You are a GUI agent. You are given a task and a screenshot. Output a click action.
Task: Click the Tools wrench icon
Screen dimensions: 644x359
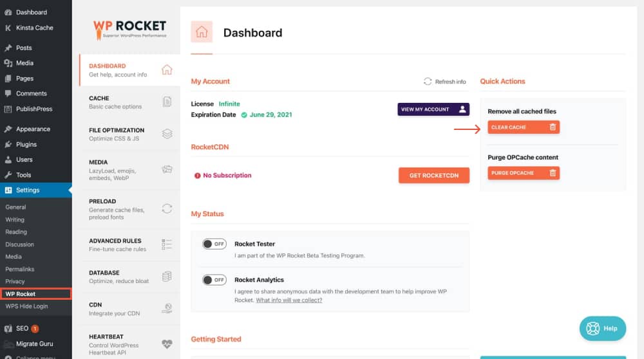coord(8,175)
